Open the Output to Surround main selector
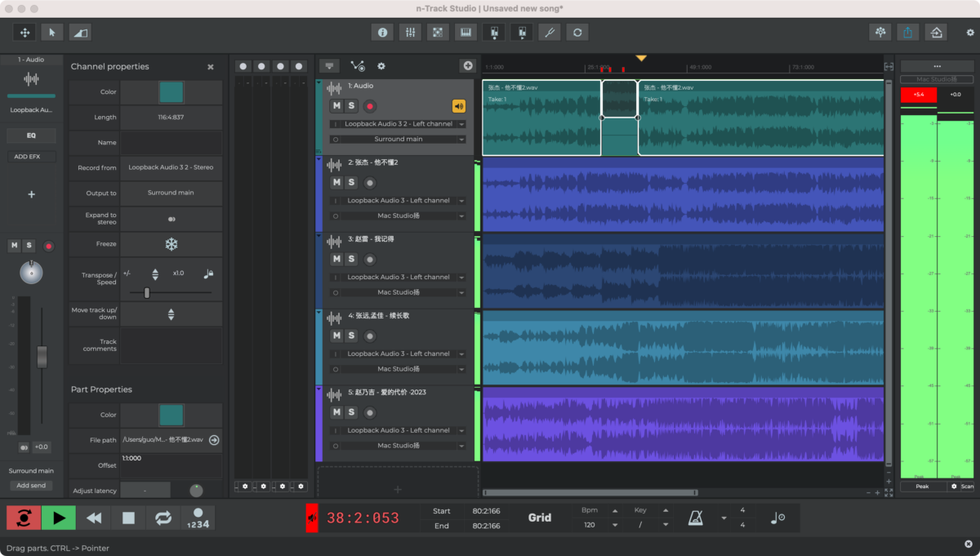Image resolution: width=980 pixels, height=556 pixels. 171,193
